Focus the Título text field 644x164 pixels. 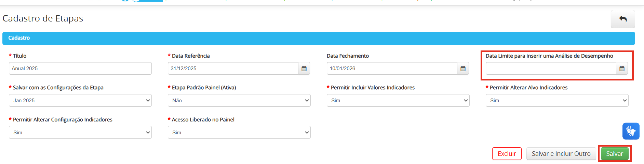(x=80, y=69)
